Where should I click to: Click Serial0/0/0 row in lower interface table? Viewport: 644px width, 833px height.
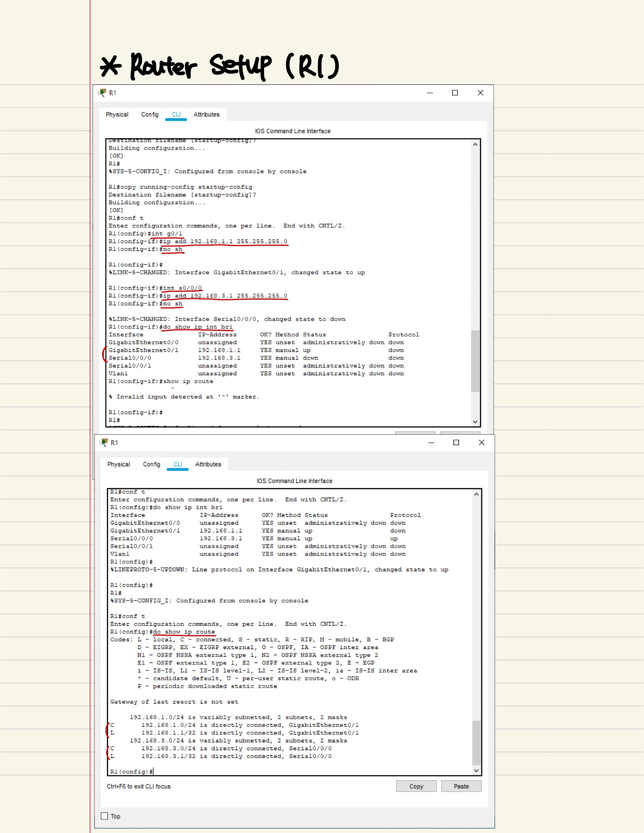(x=254, y=538)
